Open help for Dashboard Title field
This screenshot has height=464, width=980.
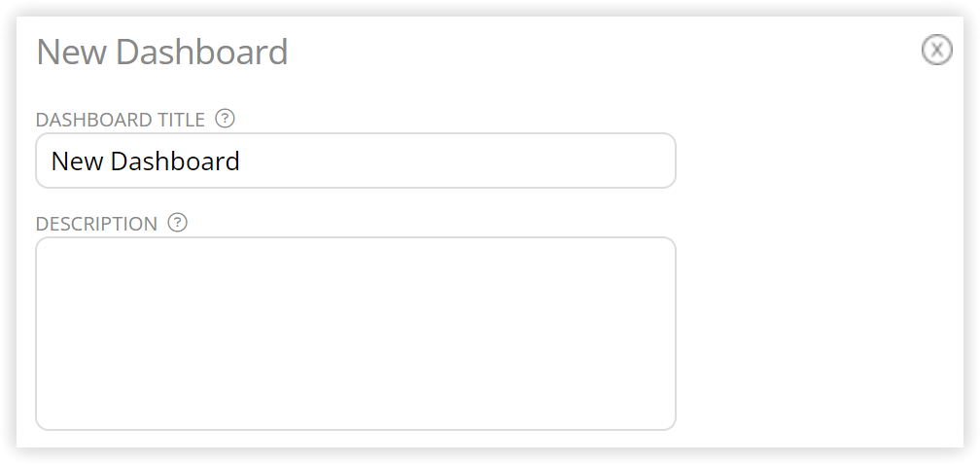225,119
